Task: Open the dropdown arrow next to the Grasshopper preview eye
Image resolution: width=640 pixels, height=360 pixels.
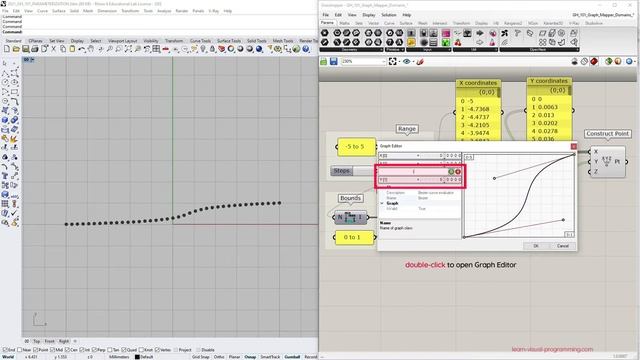Action: 413,61
